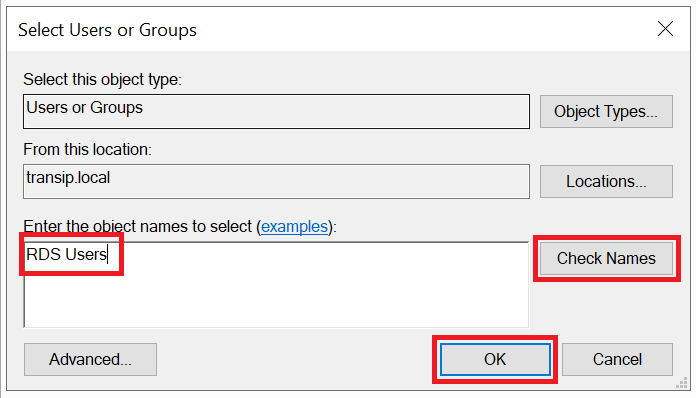View the examples link
Screen dimensions: 696x398
[294, 227]
